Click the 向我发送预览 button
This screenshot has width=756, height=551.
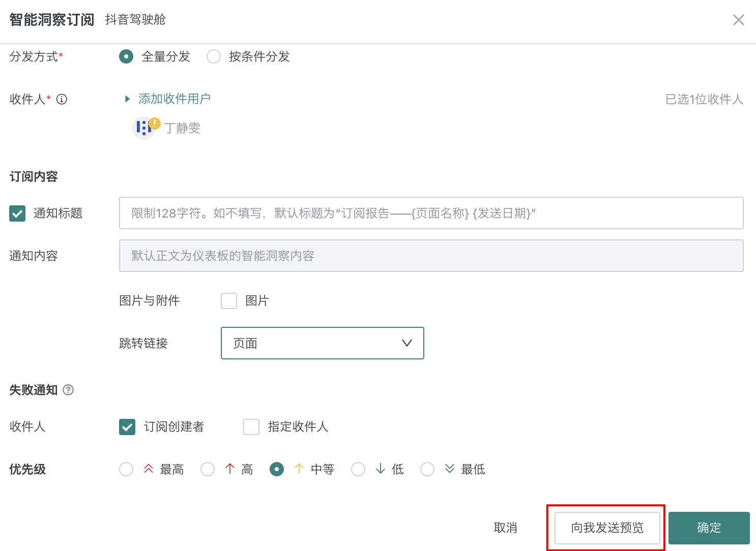[607, 528]
